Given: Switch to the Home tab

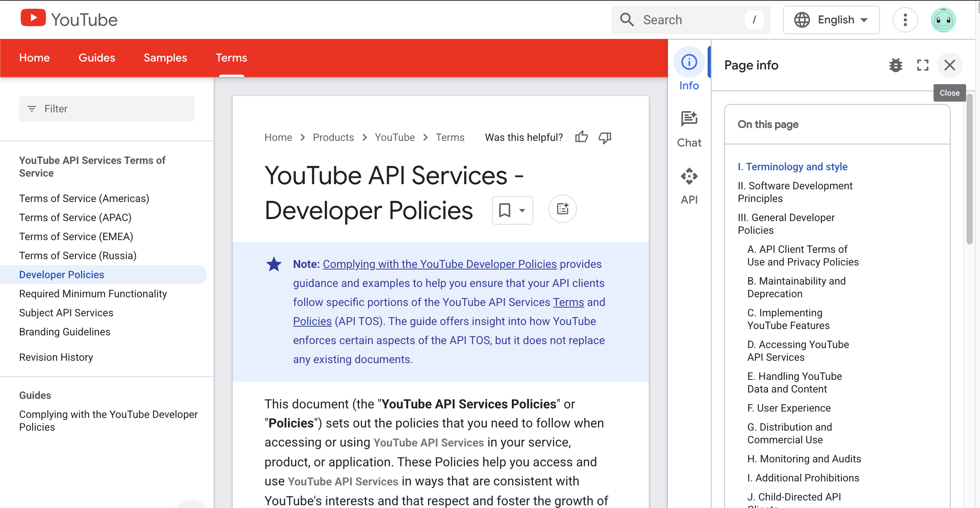Looking at the screenshot, I should coord(35,58).
